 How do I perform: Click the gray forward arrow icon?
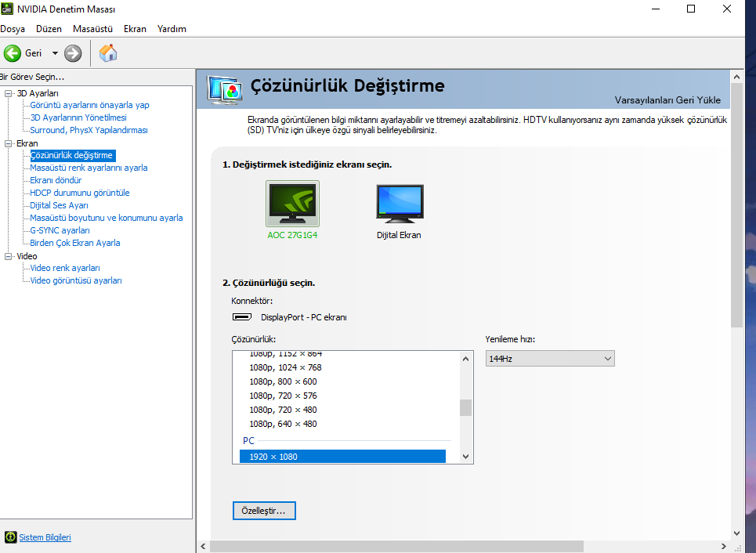click(73, 53)
